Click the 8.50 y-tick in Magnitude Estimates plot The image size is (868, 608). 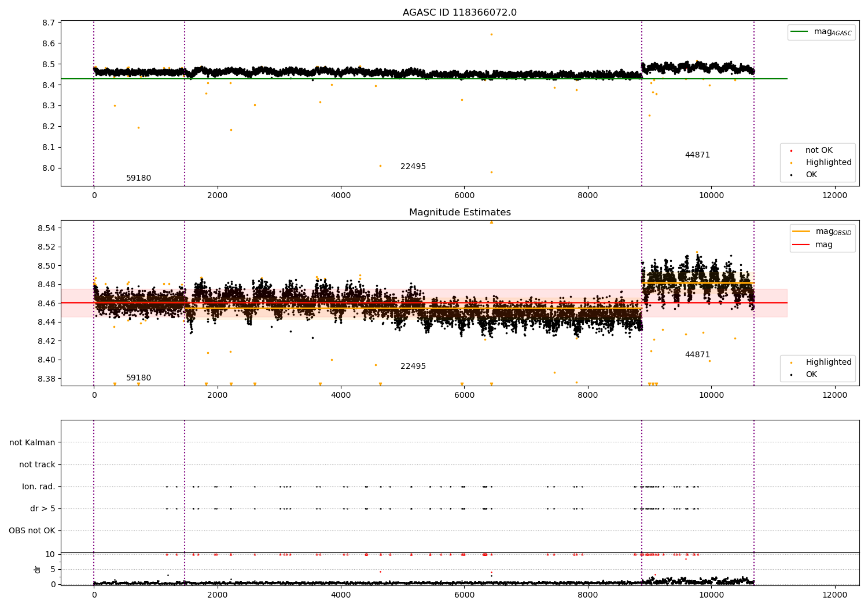tap(46, 266)
